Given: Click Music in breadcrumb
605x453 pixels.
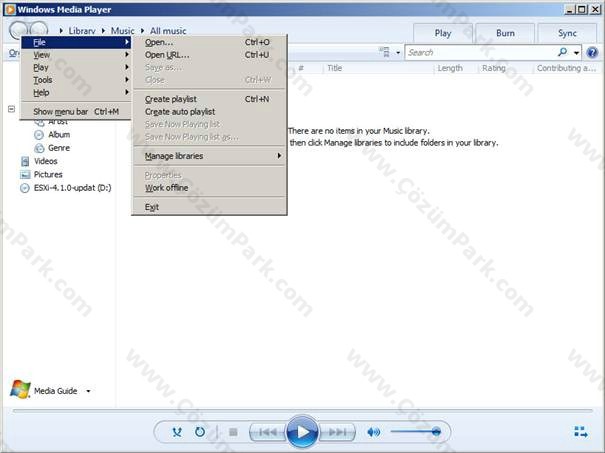Looking at the screenshot, I should coord(122,31).
